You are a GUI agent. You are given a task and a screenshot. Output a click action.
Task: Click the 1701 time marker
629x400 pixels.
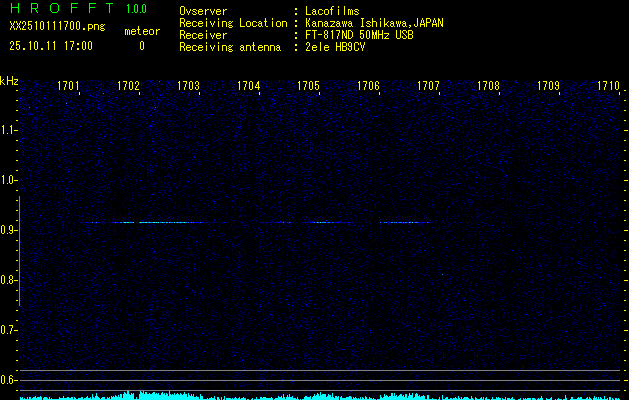click(69, 87)
